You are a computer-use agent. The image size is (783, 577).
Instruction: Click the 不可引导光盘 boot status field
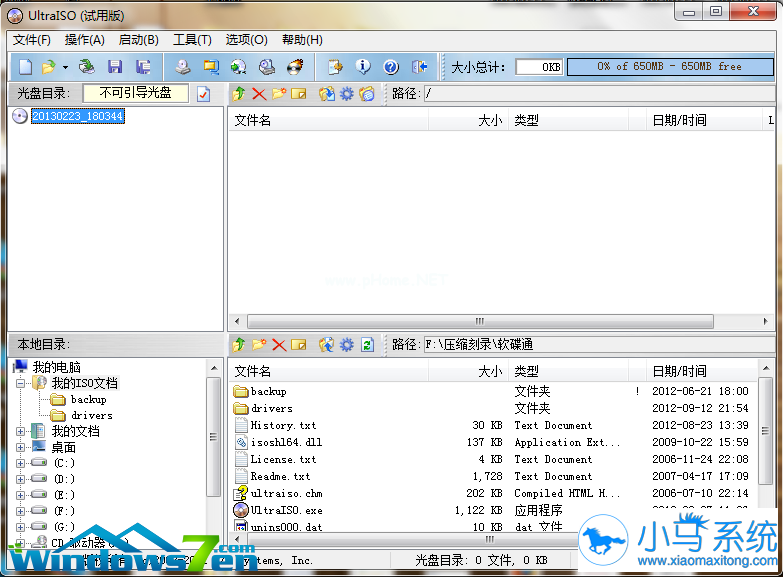tap(136, 93)
